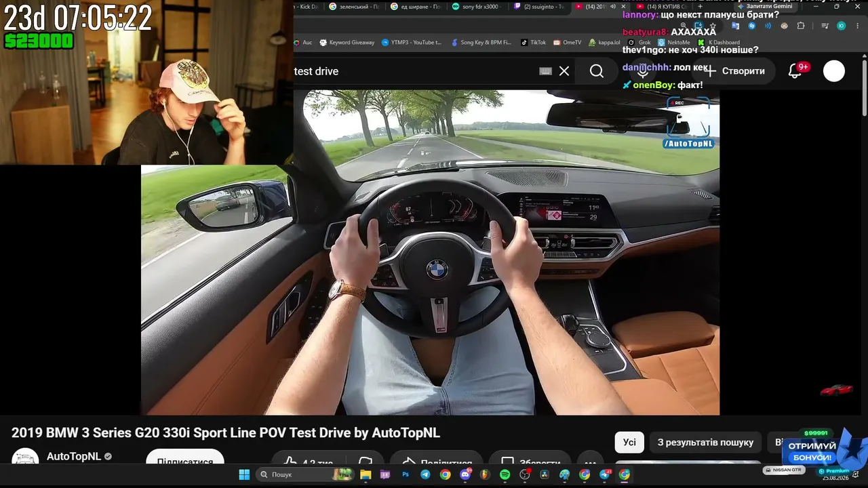Viewport: 868px width, 488px height.
Task: Open AutoTopNL channel name link
Action: pos(74,456)
